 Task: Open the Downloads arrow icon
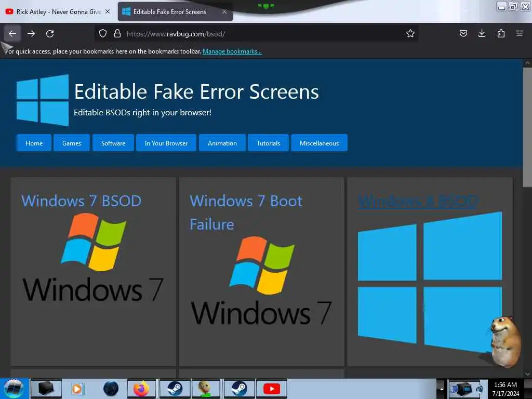[x=482, y=33]
